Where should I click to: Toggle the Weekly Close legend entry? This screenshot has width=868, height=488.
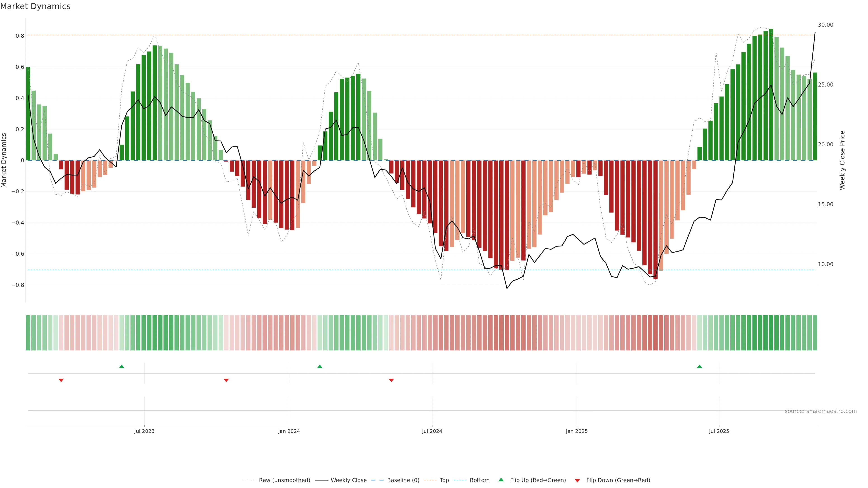coord(348,480)
